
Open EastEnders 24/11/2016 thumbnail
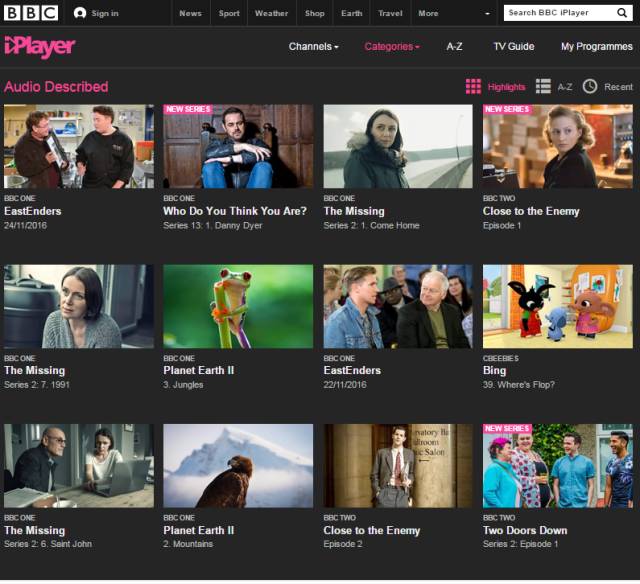click(79, 146)
